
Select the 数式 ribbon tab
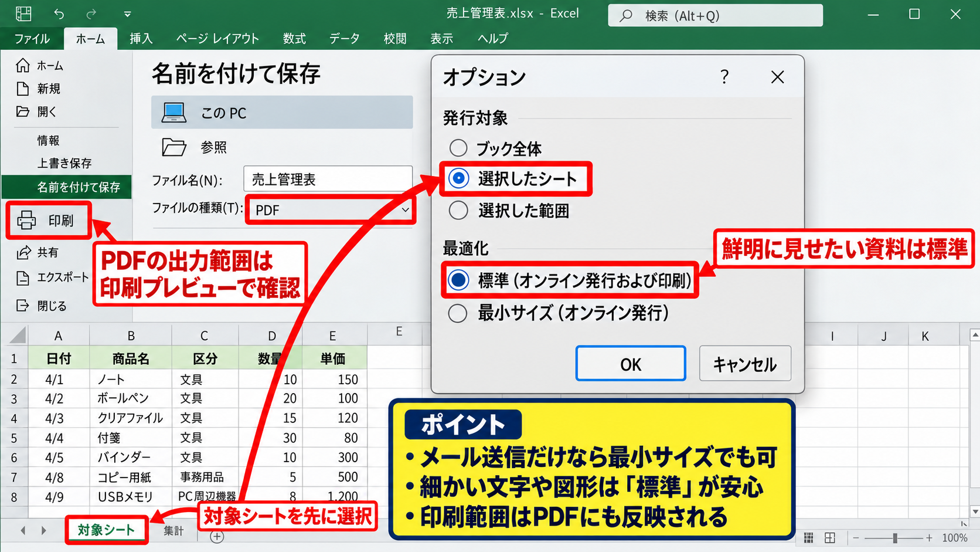tap(294, 39)
